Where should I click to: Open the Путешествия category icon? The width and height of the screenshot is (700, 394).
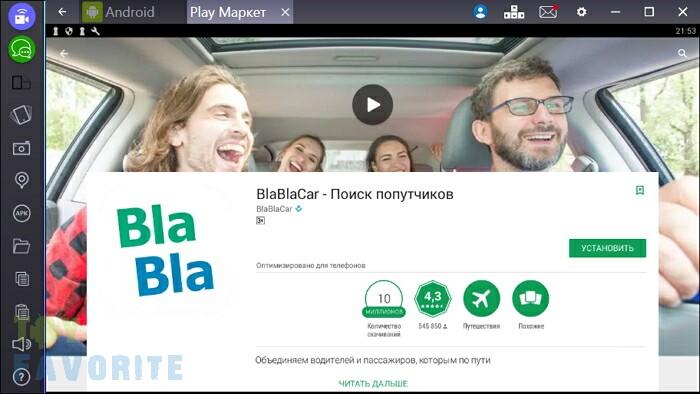[x=481, y=299]
